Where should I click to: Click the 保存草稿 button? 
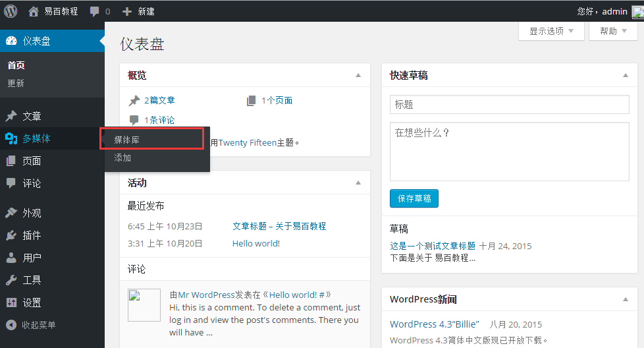(414, 198)
